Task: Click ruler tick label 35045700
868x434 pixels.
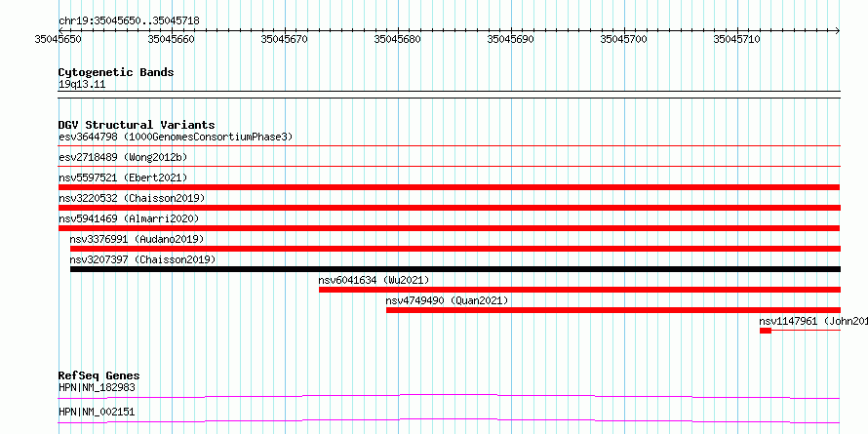Action: pos(624,39)
